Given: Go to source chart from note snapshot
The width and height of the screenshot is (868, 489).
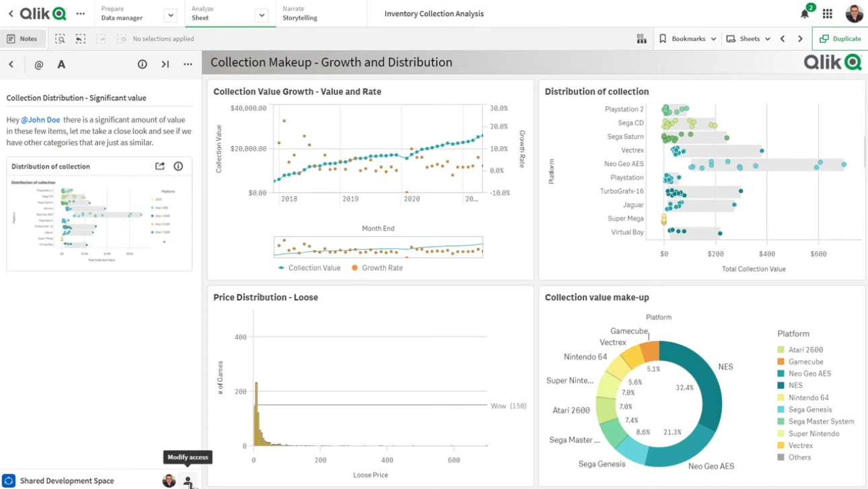Looking at the screenshot, I should tap(159, 166).
